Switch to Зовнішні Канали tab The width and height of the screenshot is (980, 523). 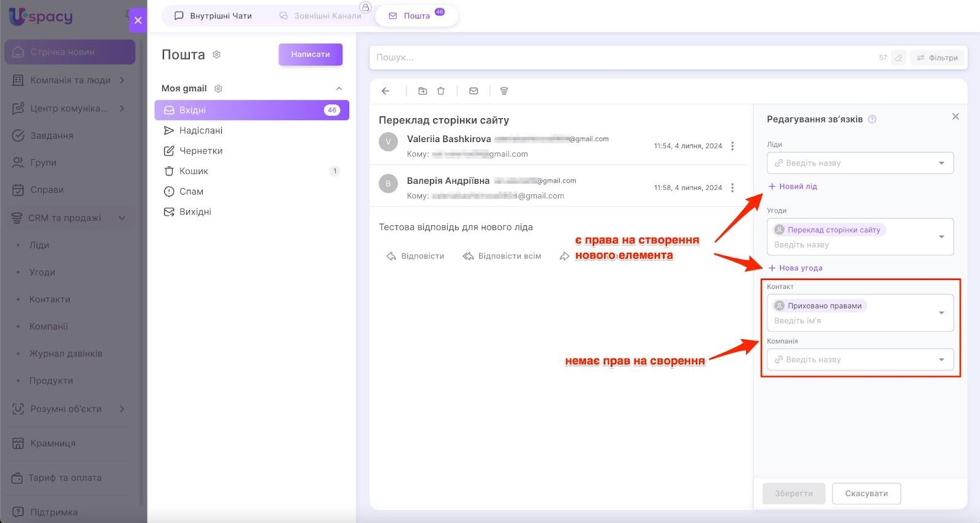pos(320,16)
